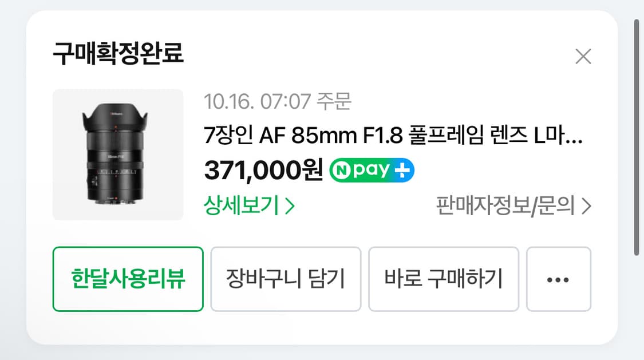Open the 7Artisans lens product thumbnail
The image size is (644, 360).
click(118, 155)
